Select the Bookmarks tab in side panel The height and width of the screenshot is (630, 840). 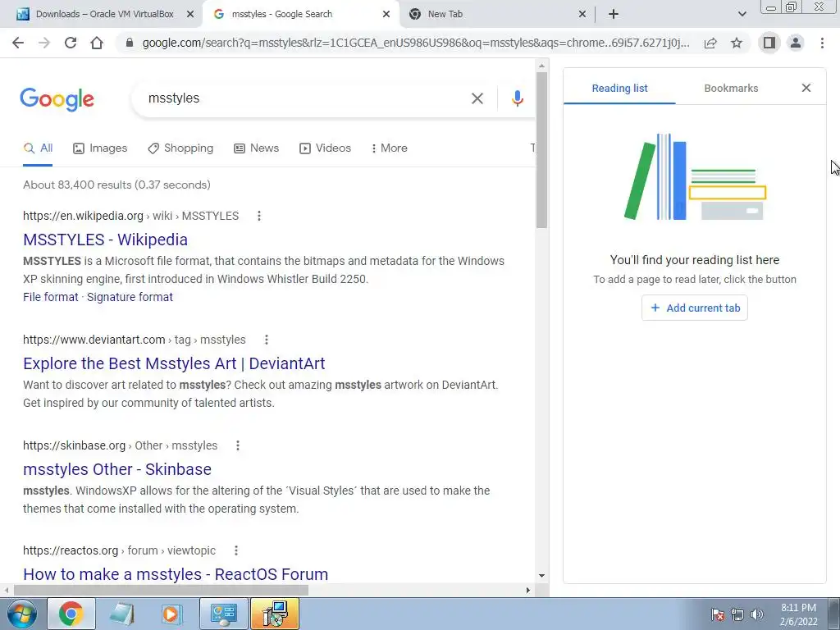731,89
